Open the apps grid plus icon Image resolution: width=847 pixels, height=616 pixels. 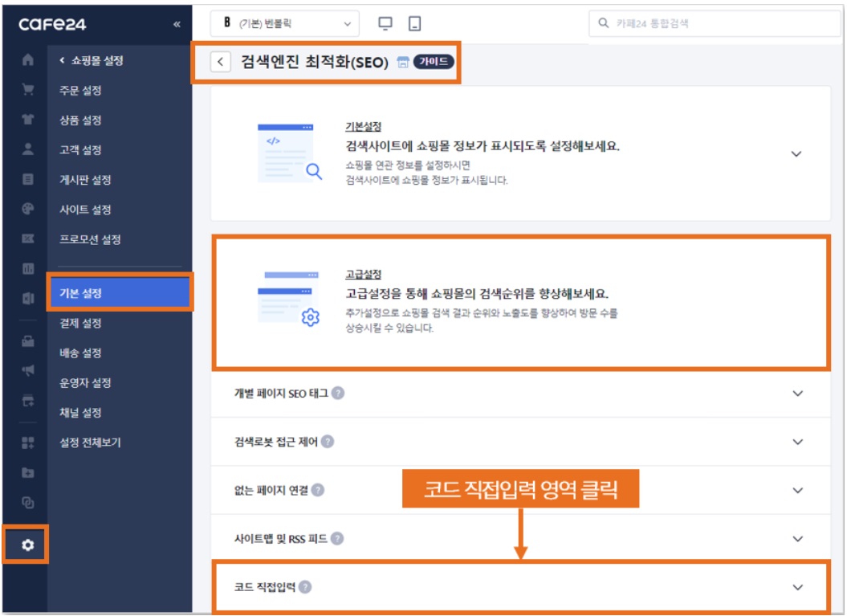[28, 443]
